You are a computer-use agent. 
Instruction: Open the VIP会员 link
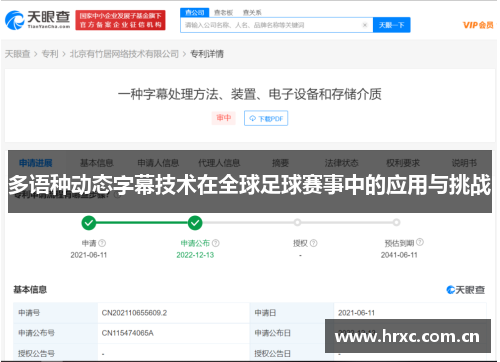478,25
